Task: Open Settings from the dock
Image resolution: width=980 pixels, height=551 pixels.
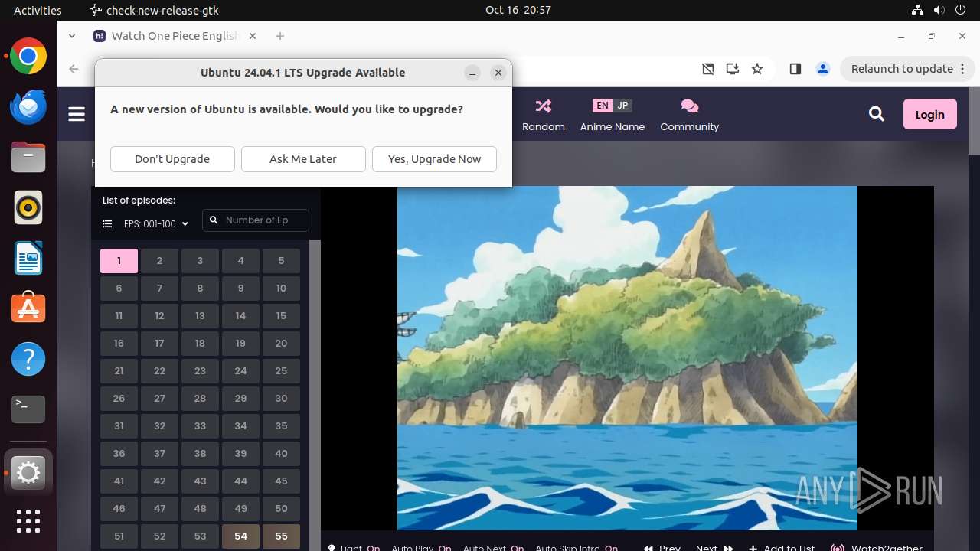Action: tap(28, 474)
